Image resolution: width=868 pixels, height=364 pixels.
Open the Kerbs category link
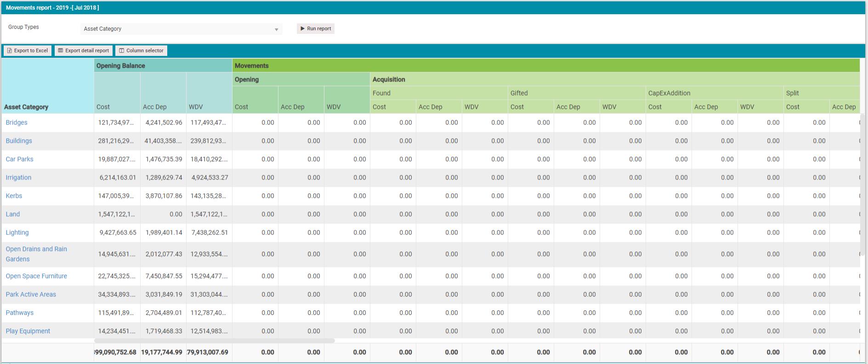pos(14,196)
